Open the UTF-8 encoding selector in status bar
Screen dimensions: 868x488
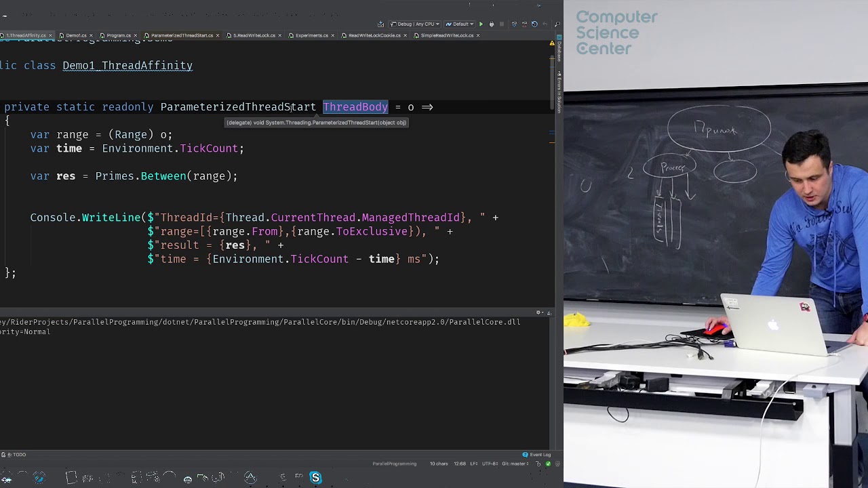490,464
